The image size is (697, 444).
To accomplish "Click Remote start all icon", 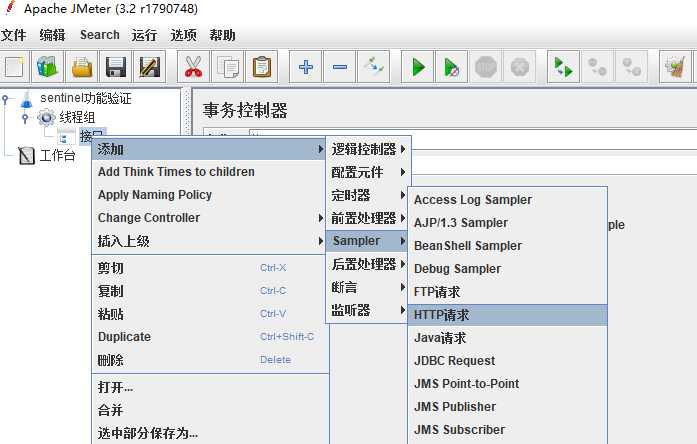I will click(564, 67).
